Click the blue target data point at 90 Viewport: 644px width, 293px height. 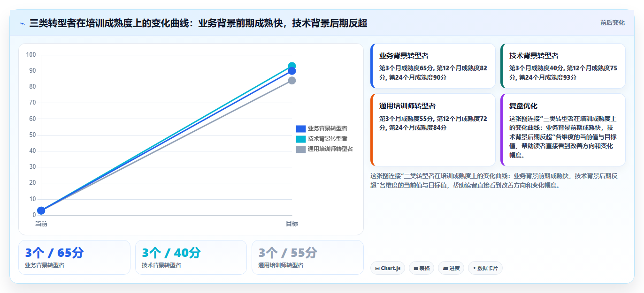(x=292, y=71)
